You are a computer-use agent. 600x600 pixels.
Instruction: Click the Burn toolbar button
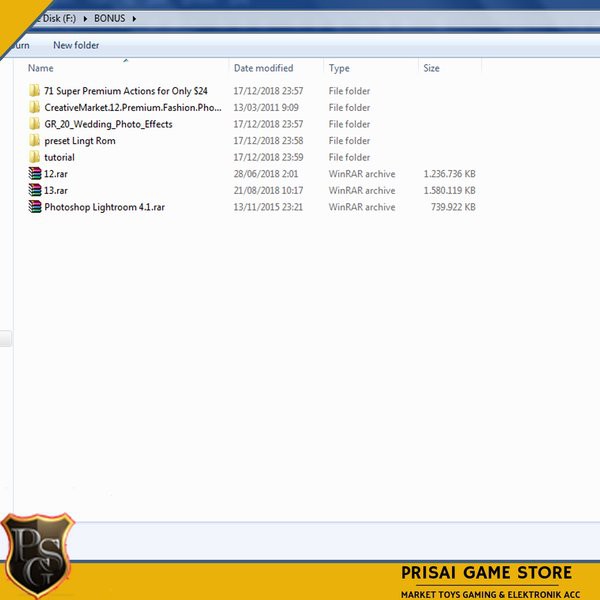point(20,45)
